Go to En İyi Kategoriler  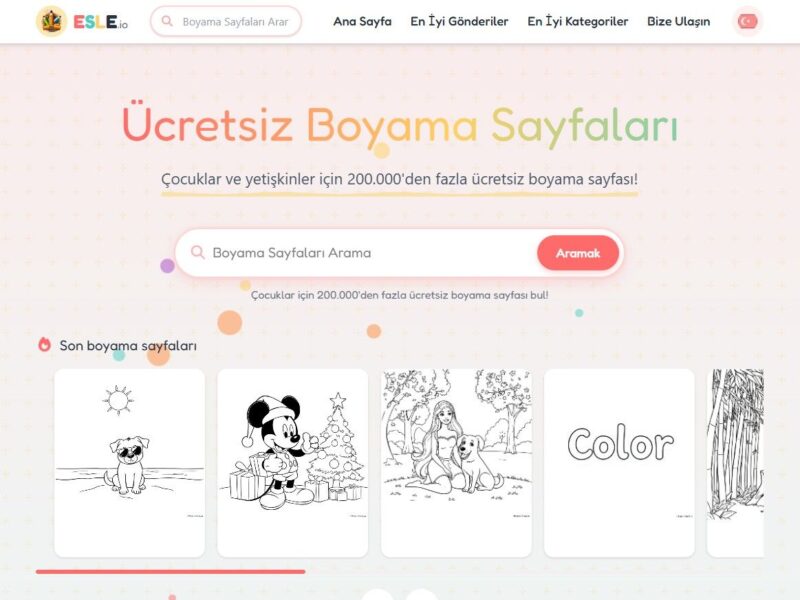(x=578, y=21)
